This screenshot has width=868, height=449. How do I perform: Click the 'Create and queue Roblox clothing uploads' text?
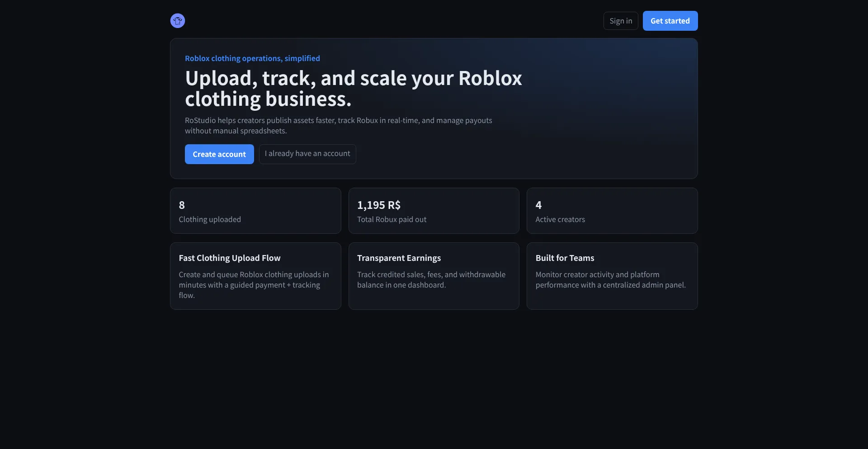click(254, 285)
